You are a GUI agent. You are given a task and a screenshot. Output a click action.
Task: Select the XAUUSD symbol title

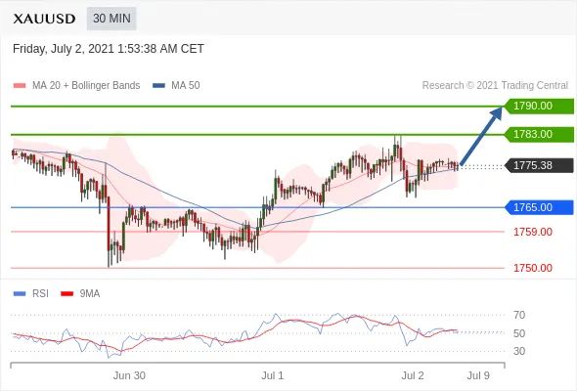pos(44,19)
